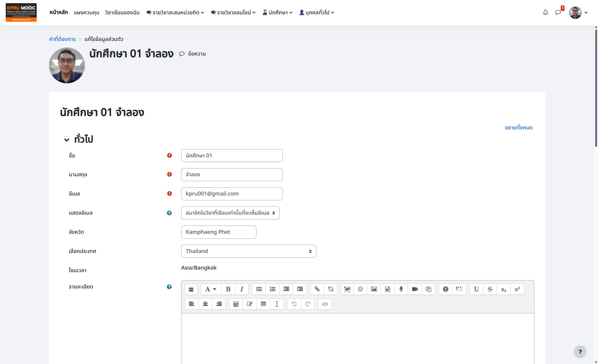Expand the นักศึกษา menu
Image resolution: width=598 pixels, height=364 pixels.
277,13
